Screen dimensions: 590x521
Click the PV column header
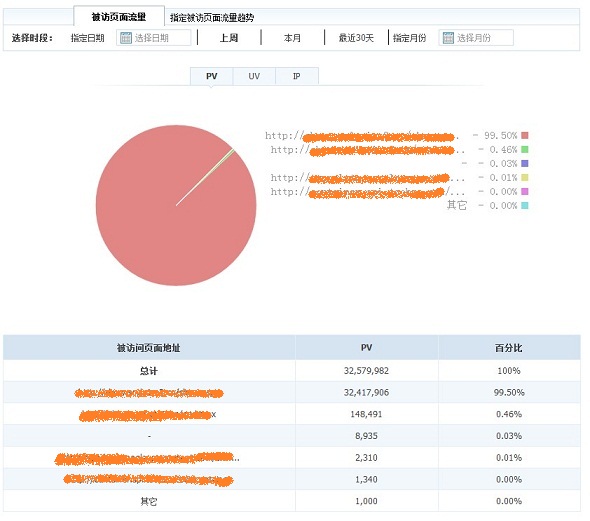366,348
